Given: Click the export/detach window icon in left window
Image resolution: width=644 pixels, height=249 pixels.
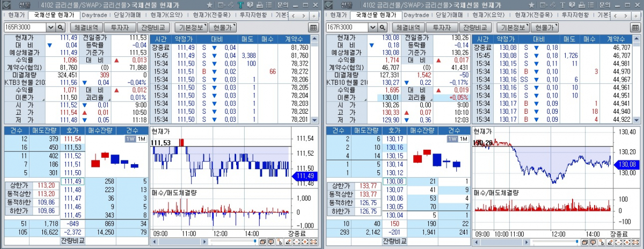Looking at the screenshot, I should tap(222, 5).
